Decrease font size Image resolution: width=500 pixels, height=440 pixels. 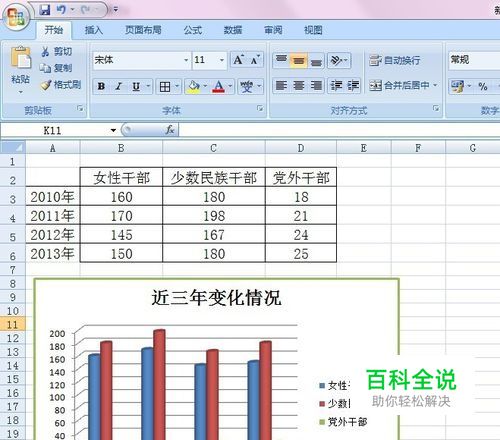[255, 60]
